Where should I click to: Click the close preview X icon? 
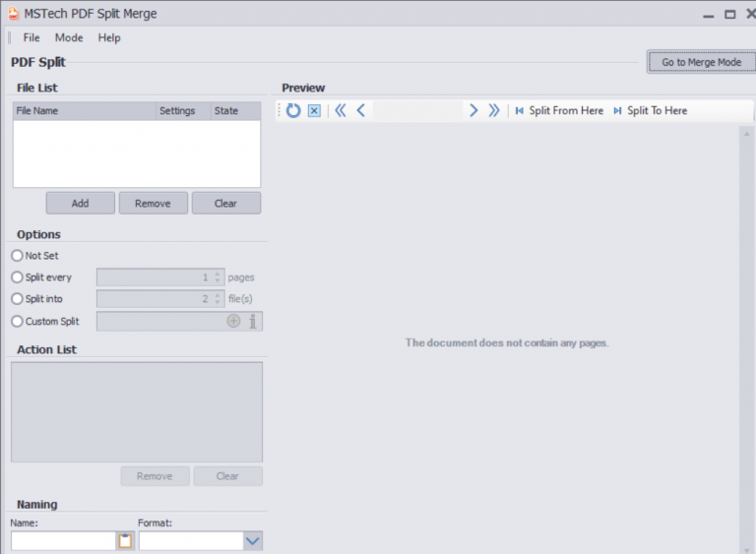click(314, 111)
